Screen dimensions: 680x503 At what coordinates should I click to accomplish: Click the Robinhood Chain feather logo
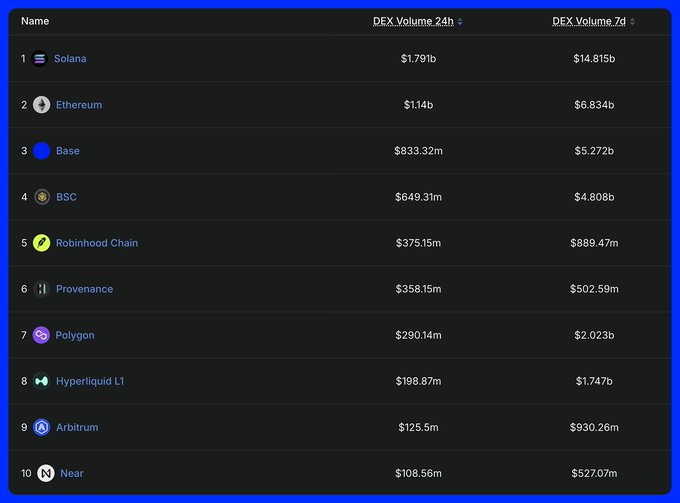pos(42,243)
